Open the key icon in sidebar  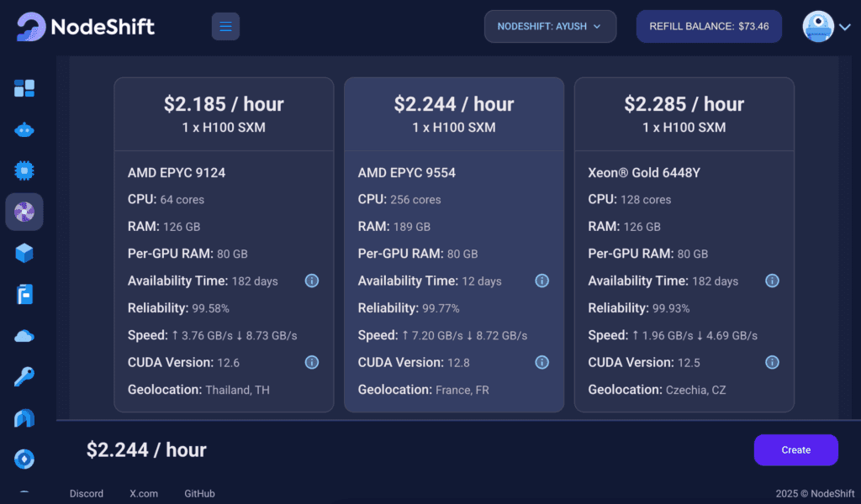24,376
